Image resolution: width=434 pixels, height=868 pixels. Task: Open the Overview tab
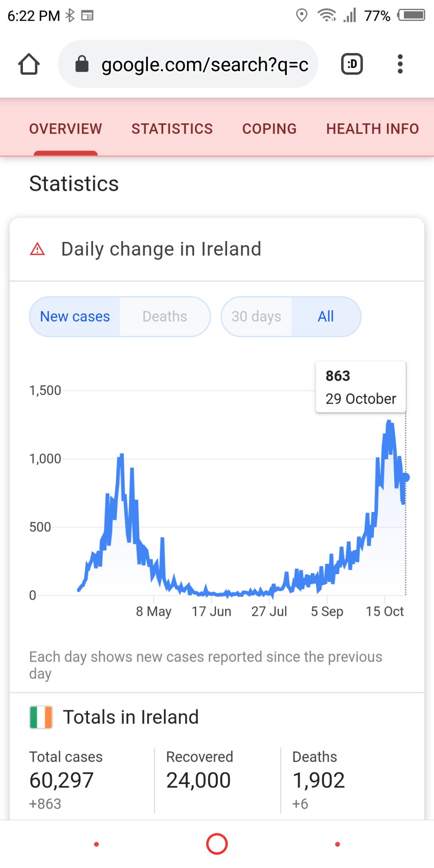[x=66, y=129]
